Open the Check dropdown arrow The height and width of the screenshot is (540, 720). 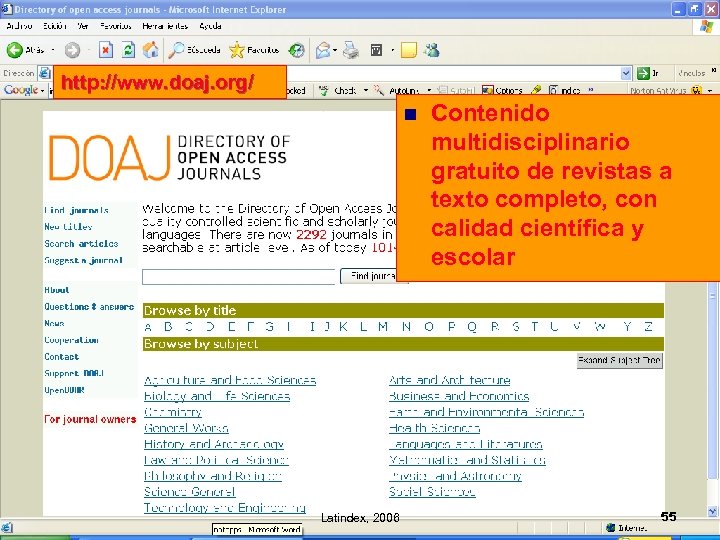(366, 90)
